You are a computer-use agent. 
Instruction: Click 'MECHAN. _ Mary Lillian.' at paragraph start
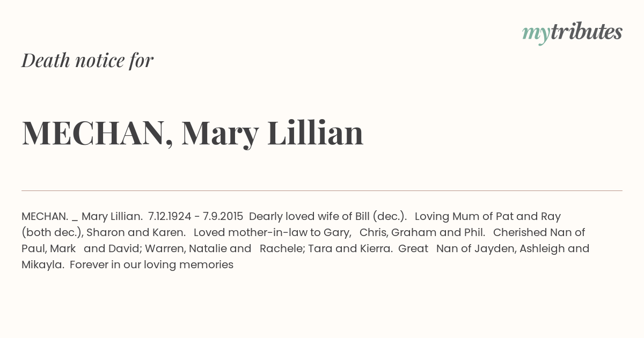[82, 216]
